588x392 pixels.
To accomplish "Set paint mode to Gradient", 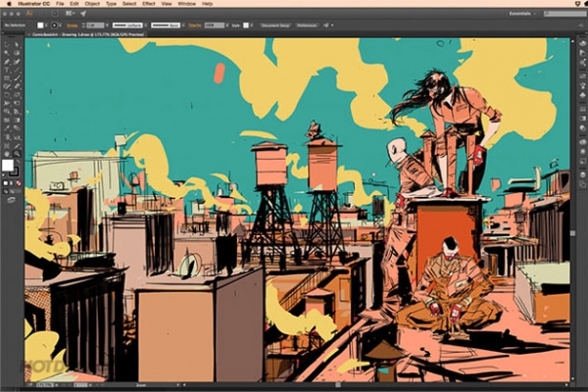I will (12, 183).
